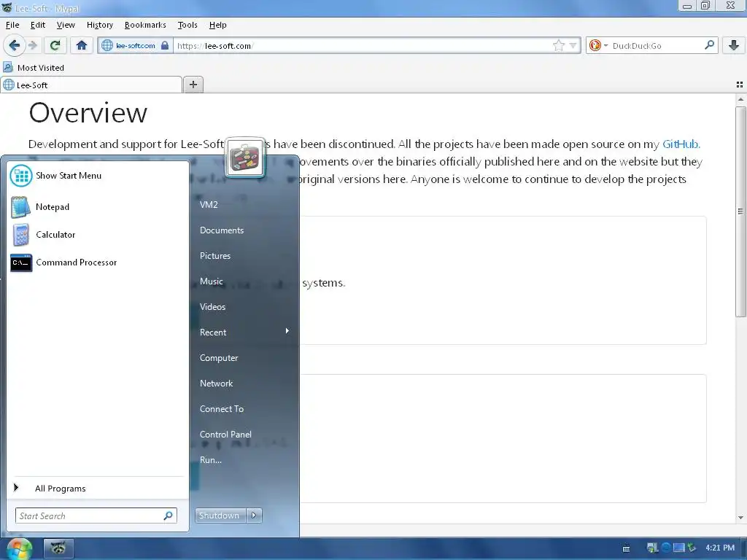The image size is (747, 560).
Task: Open Music from start menu
Action: (211, 281)
